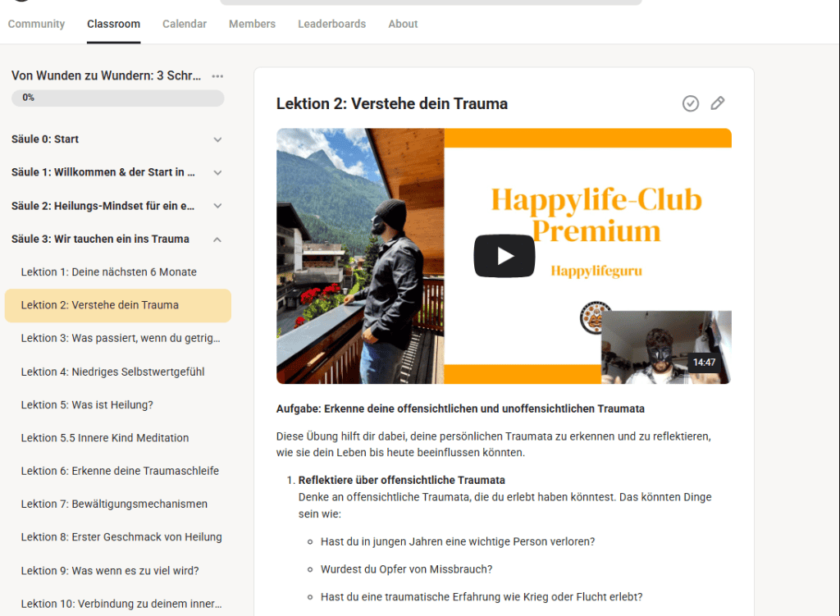Click the video duration badge 14:47
Screen dimensions: 840x616
coord(704,363)
